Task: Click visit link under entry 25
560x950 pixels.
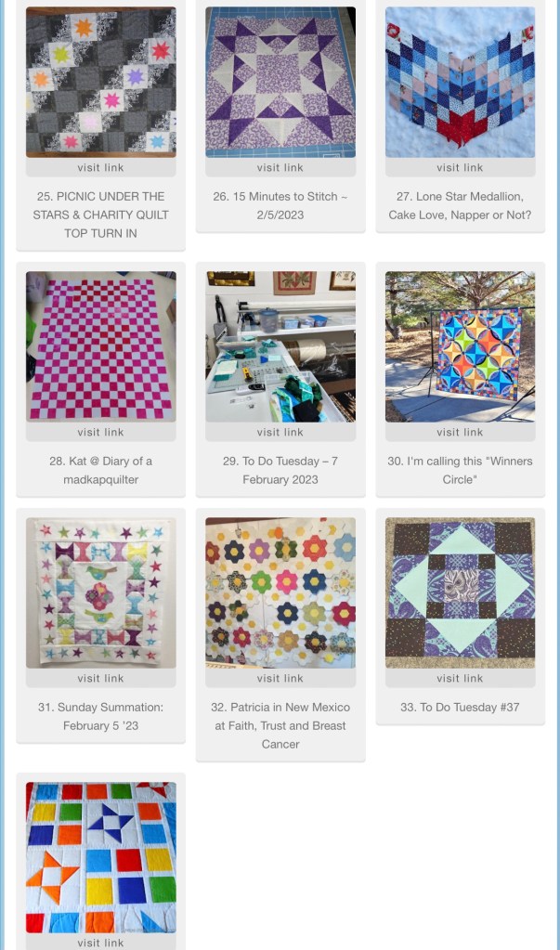Action: point(100,167)
